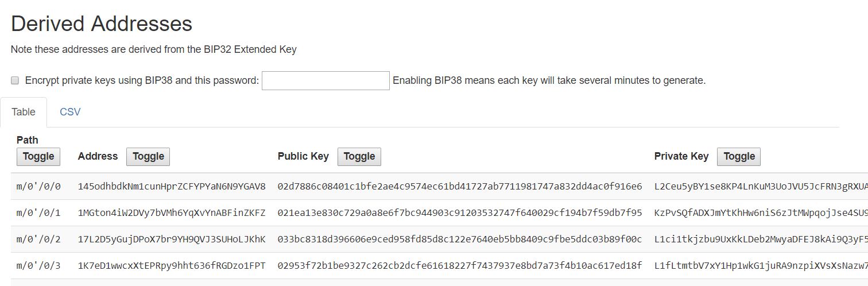Toggle the Path column visibility
Image resolution: width=868 pixels, height=286 pixels.
[x=38, y=156]
